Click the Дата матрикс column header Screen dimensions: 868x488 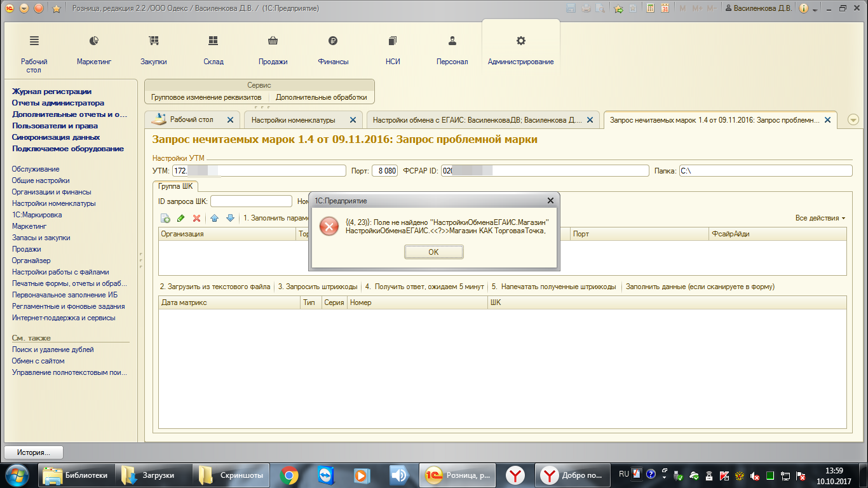tap(229, 302)
